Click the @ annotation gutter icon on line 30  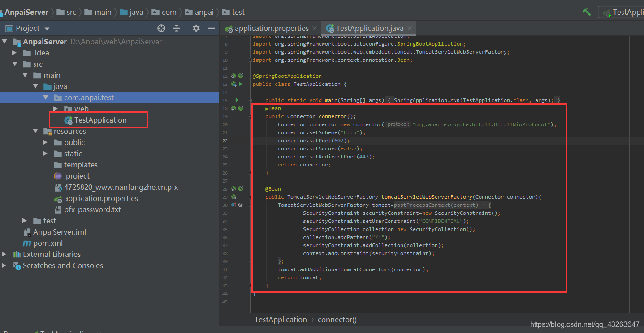241,205
